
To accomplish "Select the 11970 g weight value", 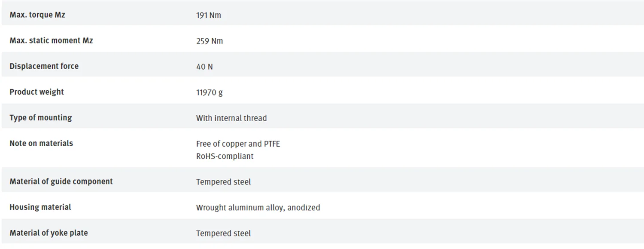I will click(210, 92).
